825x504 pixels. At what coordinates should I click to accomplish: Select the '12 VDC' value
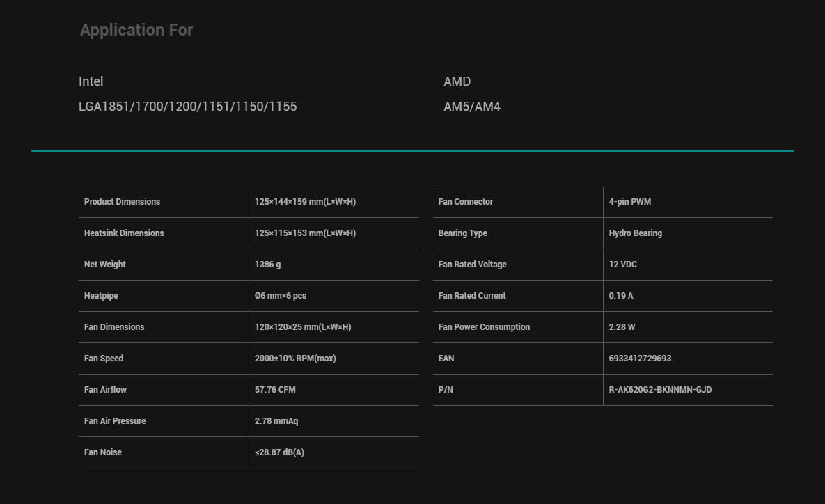(623, 264)
